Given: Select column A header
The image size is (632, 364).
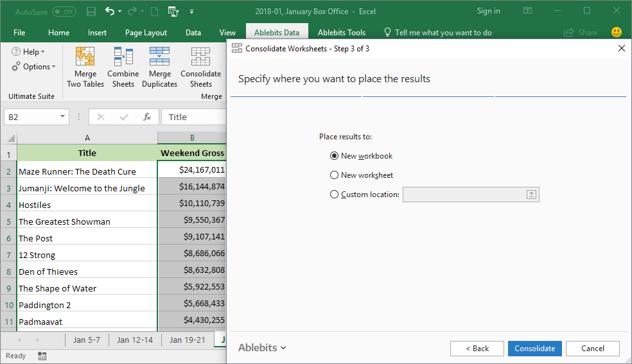Looking at the screenshot, I should (87, 138).
